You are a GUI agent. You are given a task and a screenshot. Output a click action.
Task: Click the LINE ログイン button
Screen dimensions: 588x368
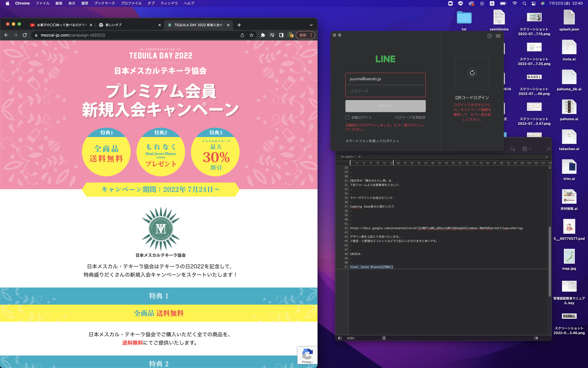[385, 106]
